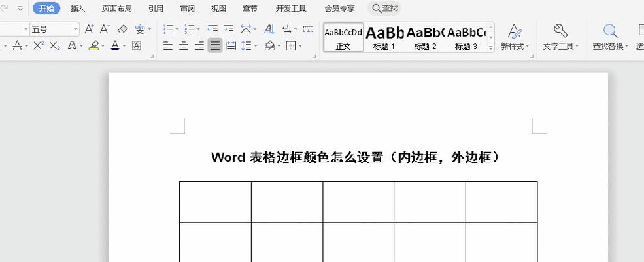This screenshot has height=262, width=644.
Task: Apply subscript X₂ formatting
Action: tap(55, 45)
